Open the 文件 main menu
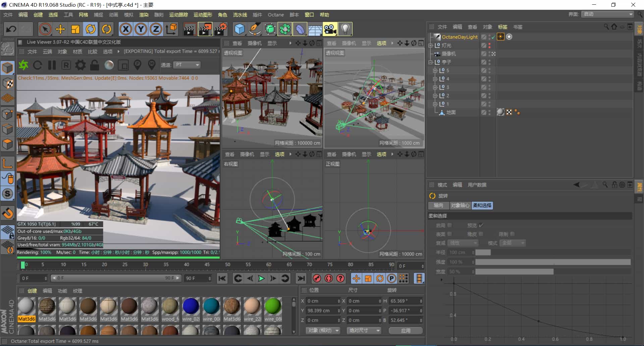The height and width of the screenshot is (346, 644). point(8,15)
